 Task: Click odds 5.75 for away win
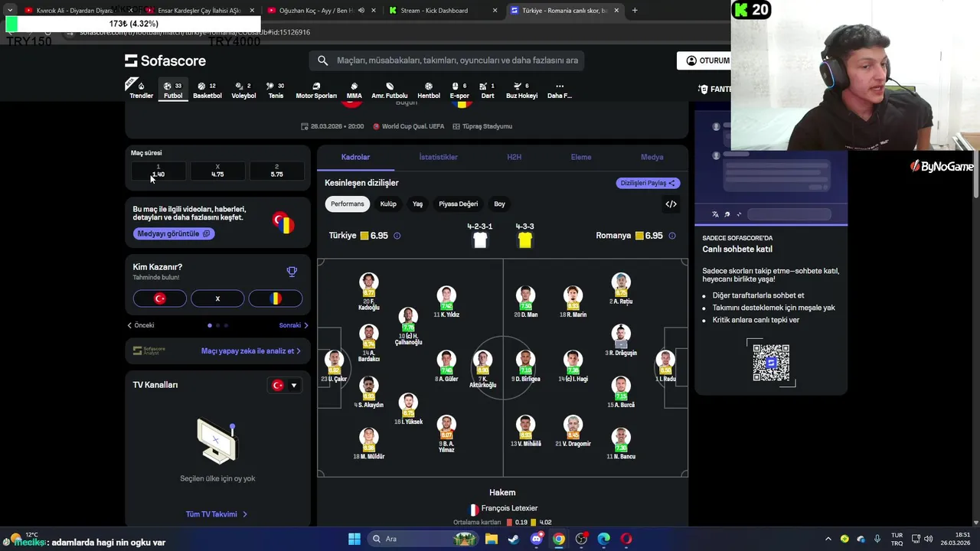click(276, 171)
